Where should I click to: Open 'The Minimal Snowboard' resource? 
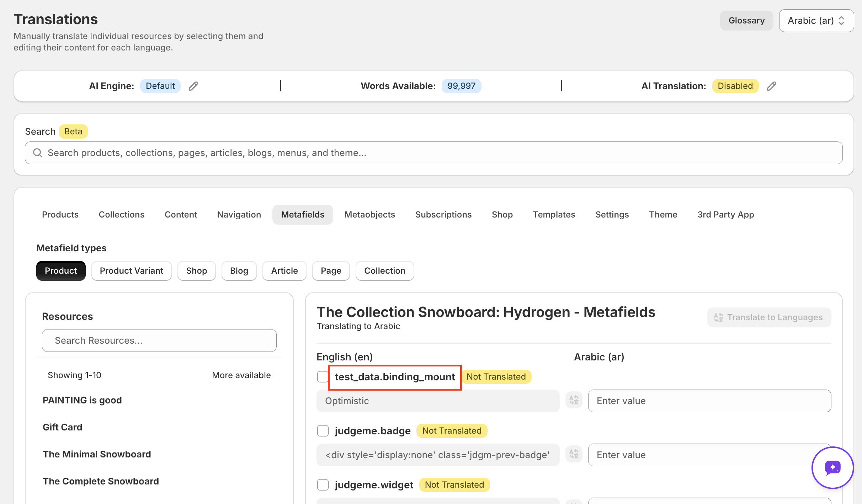(x=97, y=454)
